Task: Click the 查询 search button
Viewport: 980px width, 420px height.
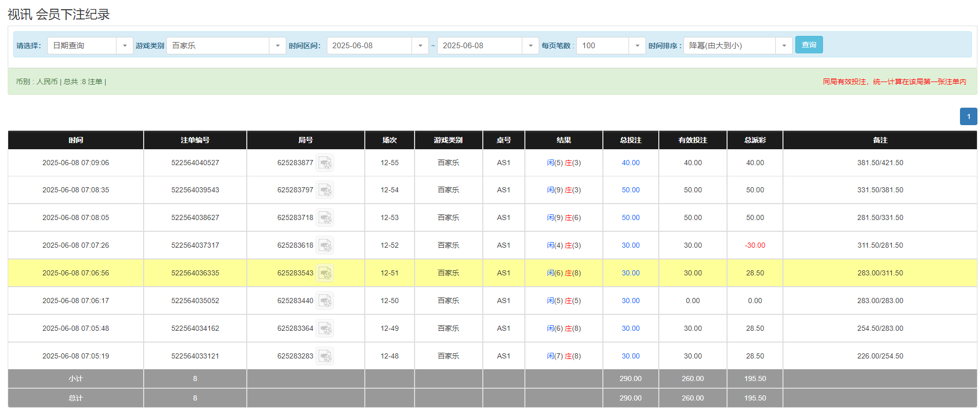Action: tap(809, 45)
